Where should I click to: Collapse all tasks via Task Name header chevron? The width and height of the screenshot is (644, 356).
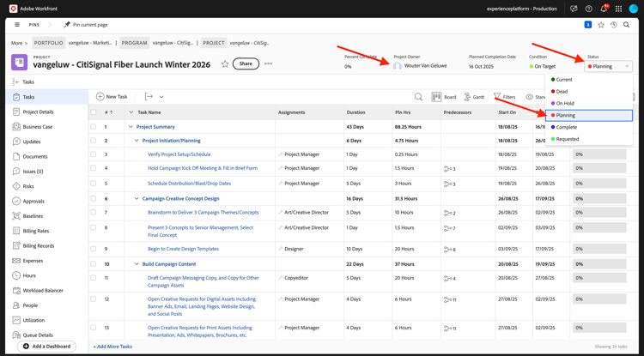(x=131, y=112)
